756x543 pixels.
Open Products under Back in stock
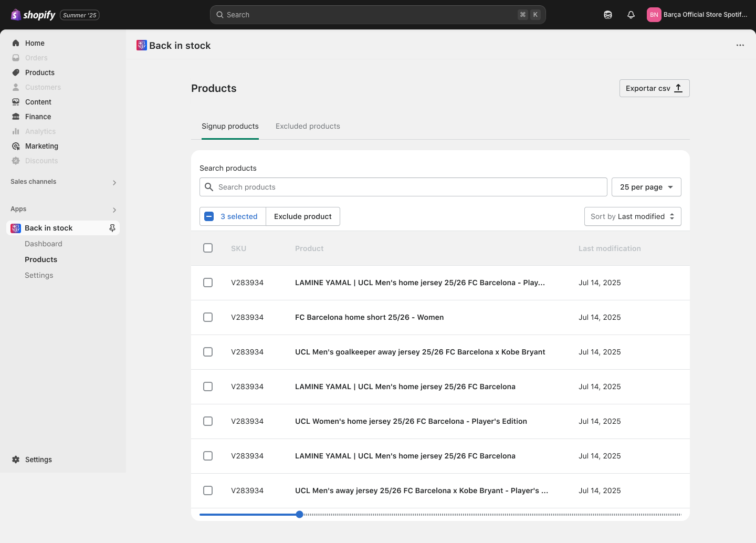41,259
